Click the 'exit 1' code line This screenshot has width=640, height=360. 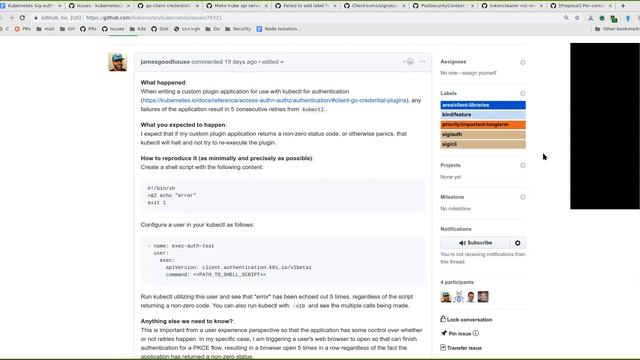click(x=157, y=203)
